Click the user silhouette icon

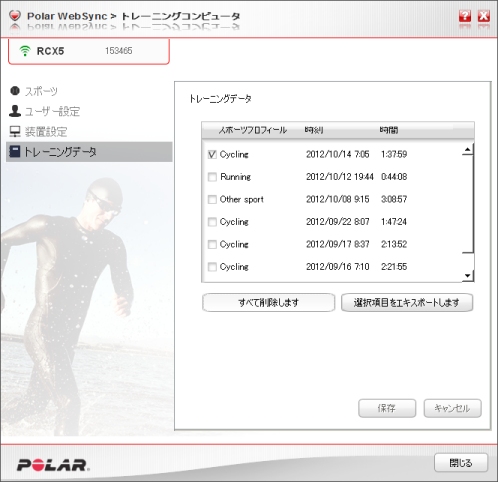pos(15,111)
